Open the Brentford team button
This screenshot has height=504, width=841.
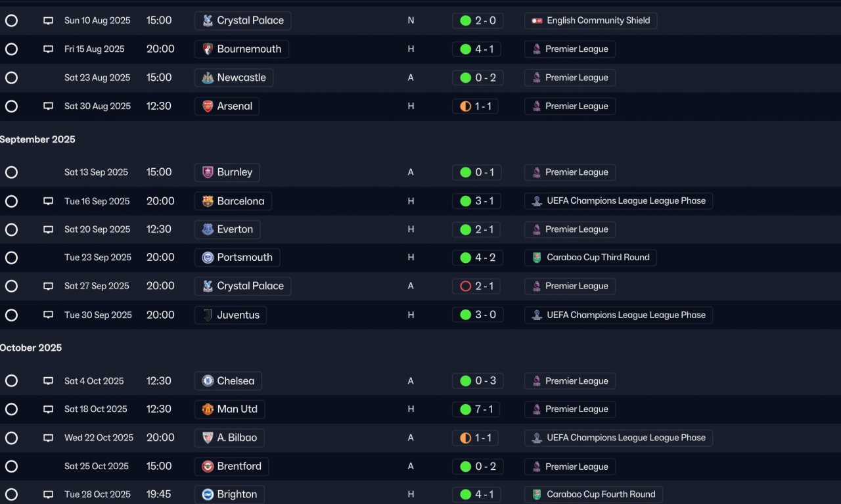231,467
